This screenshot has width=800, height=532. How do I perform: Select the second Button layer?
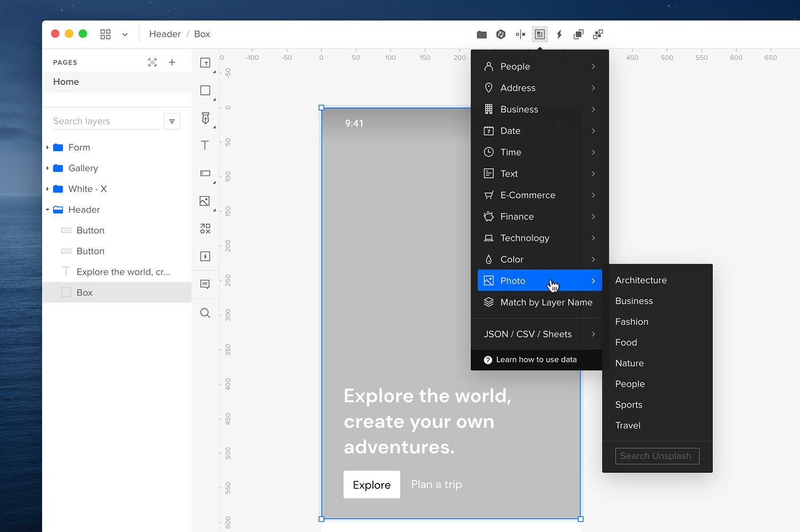pos(116,251)
